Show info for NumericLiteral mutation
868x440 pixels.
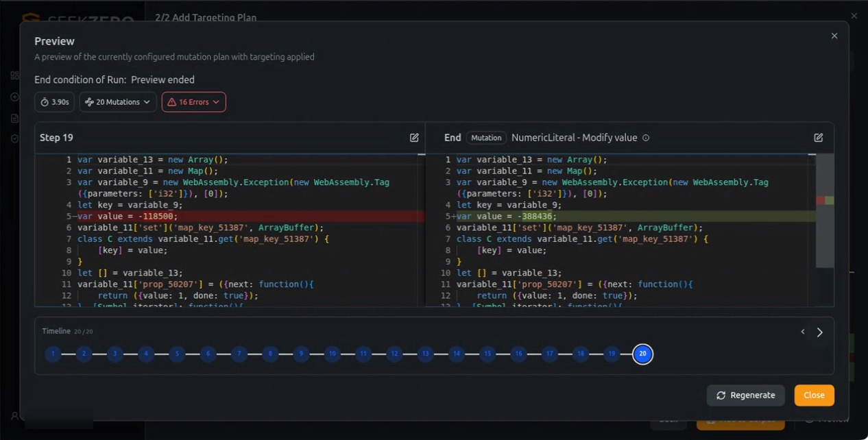pos(646,138)
